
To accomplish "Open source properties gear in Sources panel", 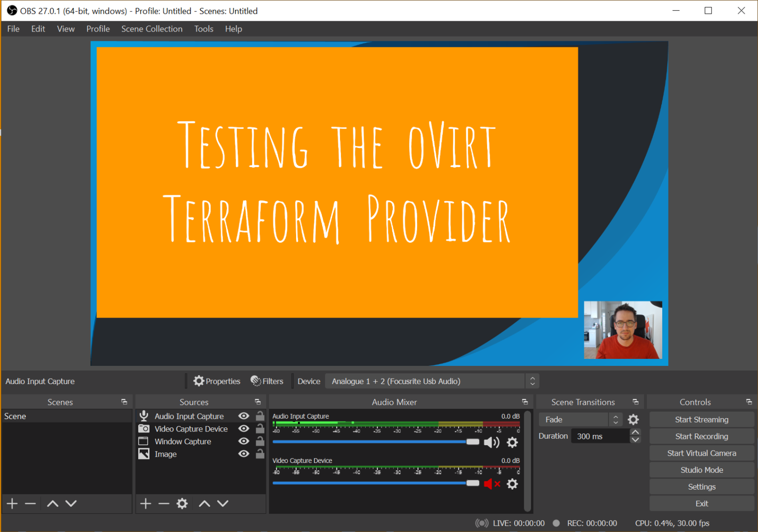I will pyautogui.click(x=182, y=503).
